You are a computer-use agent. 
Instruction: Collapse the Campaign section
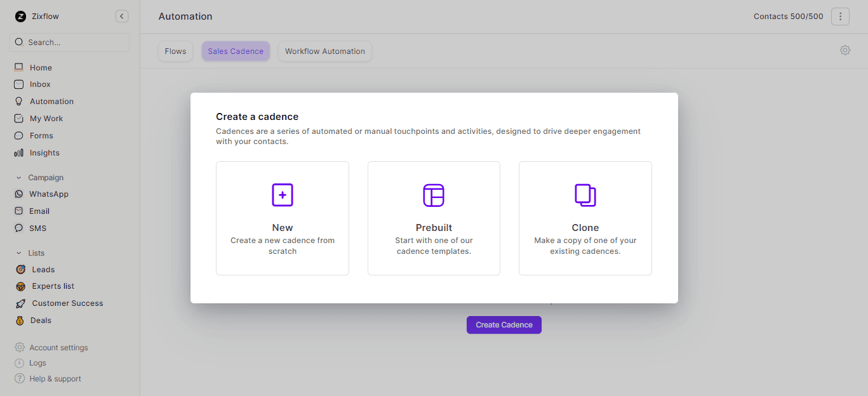click(x=19, y=178)
